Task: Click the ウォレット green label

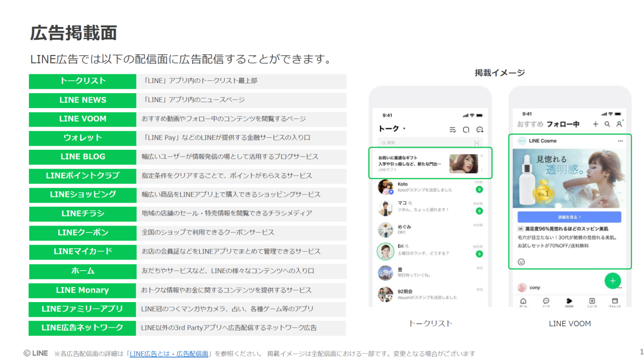Action: point(83,138)
